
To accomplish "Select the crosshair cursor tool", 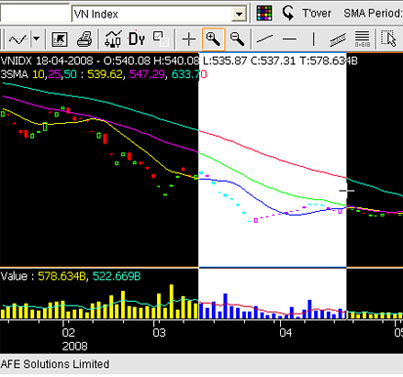I will (189, 39).
